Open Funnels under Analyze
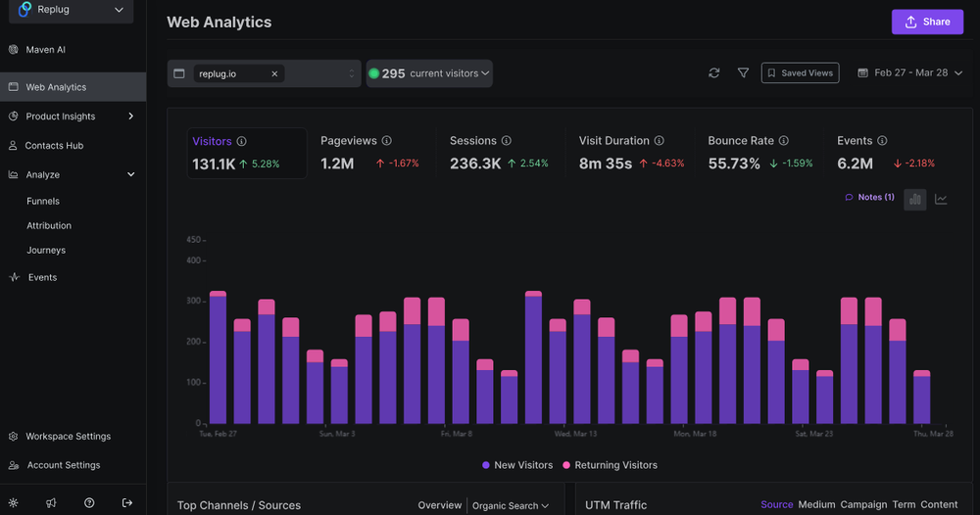980x515 pixels. pos(43,201)
